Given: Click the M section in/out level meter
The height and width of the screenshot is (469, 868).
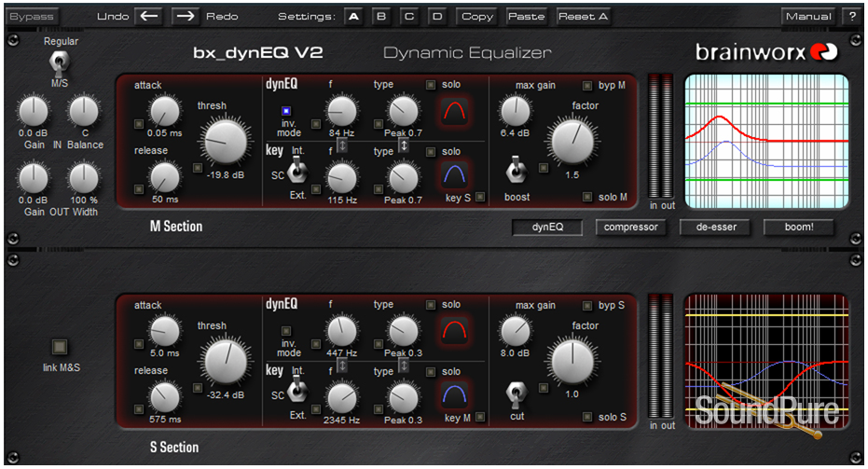Looking at the screenshot, I should (661, 135).
